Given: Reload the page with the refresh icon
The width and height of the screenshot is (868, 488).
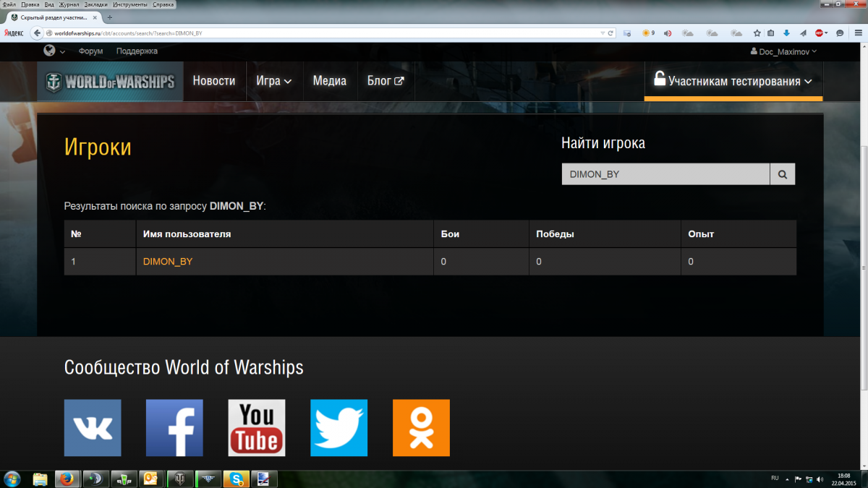Looking at the screenshot, I should click(611, 33).
